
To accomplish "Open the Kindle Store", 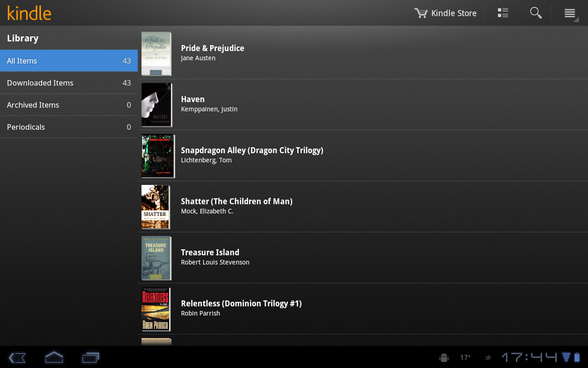I will tap(445, 13).
